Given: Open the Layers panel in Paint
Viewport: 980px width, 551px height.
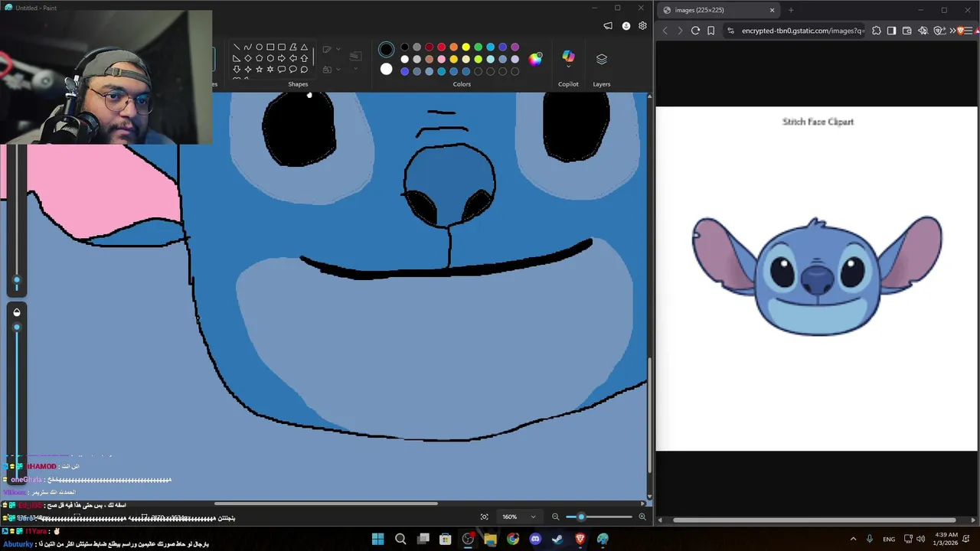Looking at the screenshot, I should coord(602,59).
